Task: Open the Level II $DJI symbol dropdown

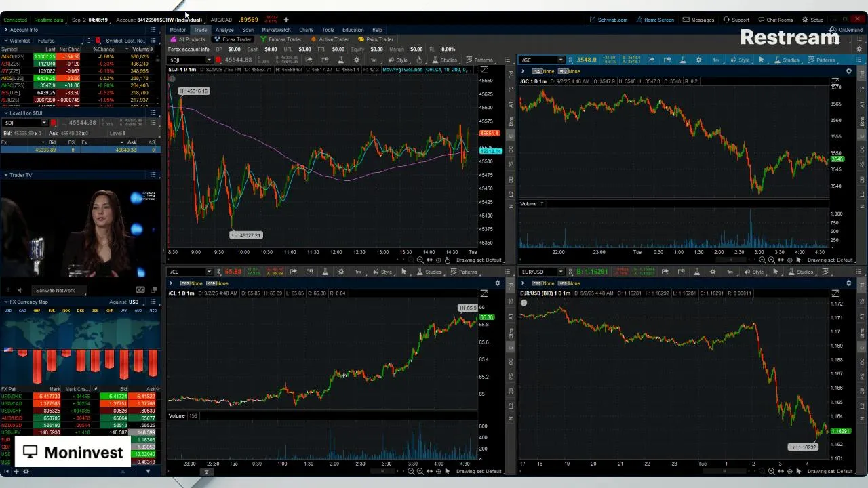Action: pos(44,123)
